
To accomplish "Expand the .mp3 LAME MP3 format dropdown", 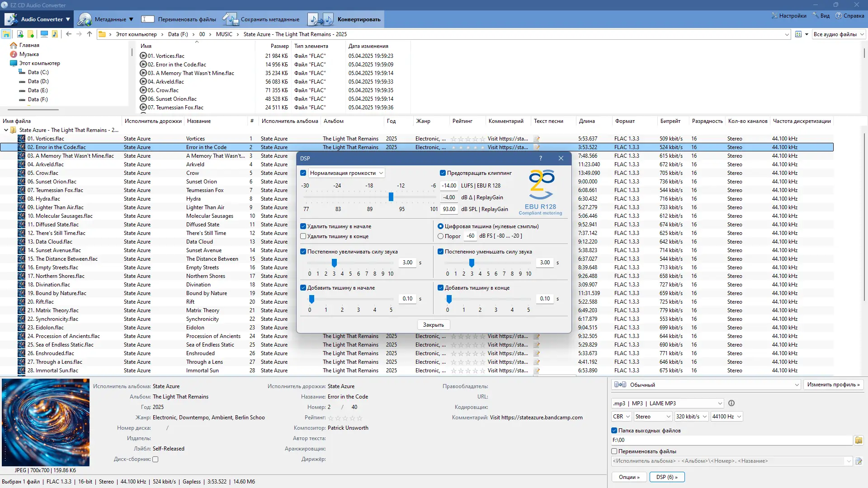I will tap(667, 404).
